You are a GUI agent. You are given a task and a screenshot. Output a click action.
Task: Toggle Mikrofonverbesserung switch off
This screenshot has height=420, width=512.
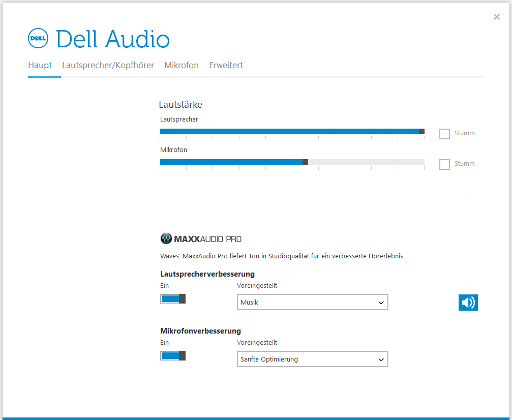click(x=173, y=355)
